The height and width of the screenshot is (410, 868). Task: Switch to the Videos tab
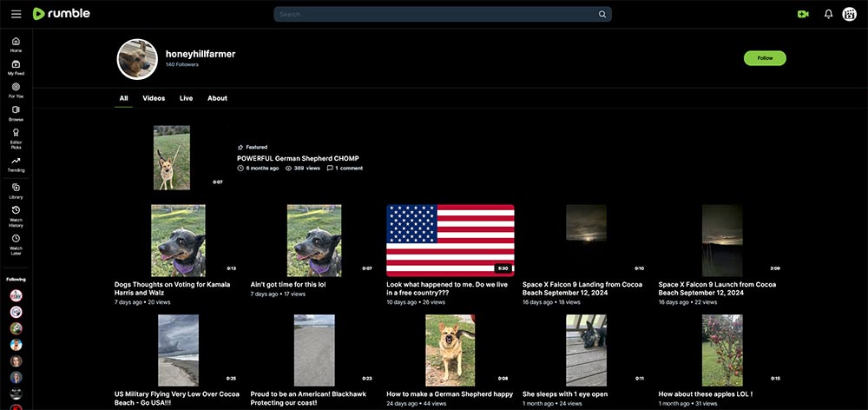pos(154,98)
